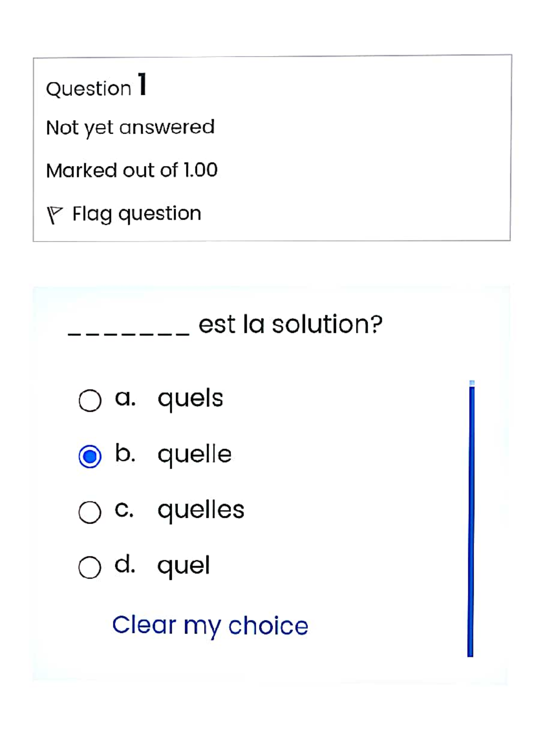Image resolution: width=534 pixels, height=756 pixels.
Task: Click the flag icon beside Flag question
Action: (54, 215)
